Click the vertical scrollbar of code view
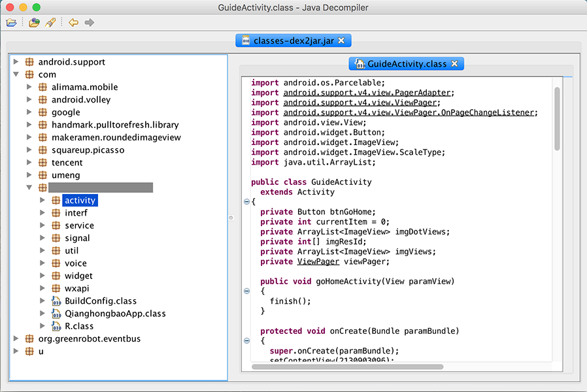The height and width of the screenshot is (392, 587). pos(557,119)
